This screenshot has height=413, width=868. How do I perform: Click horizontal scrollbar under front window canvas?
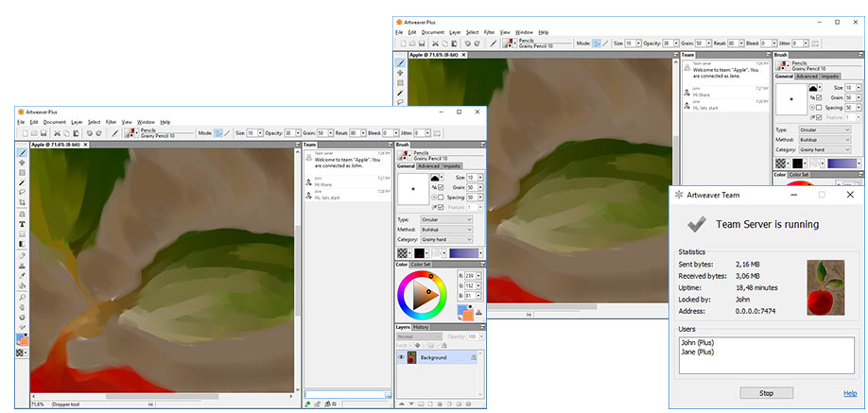point(162,396)
